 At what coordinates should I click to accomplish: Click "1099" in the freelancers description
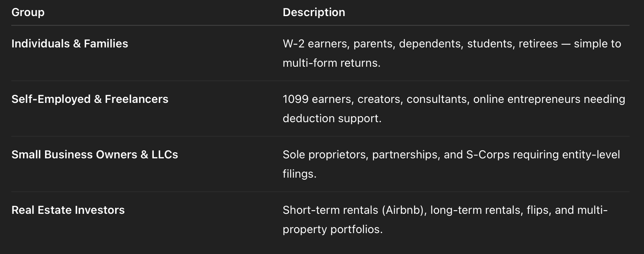(295, 99)
